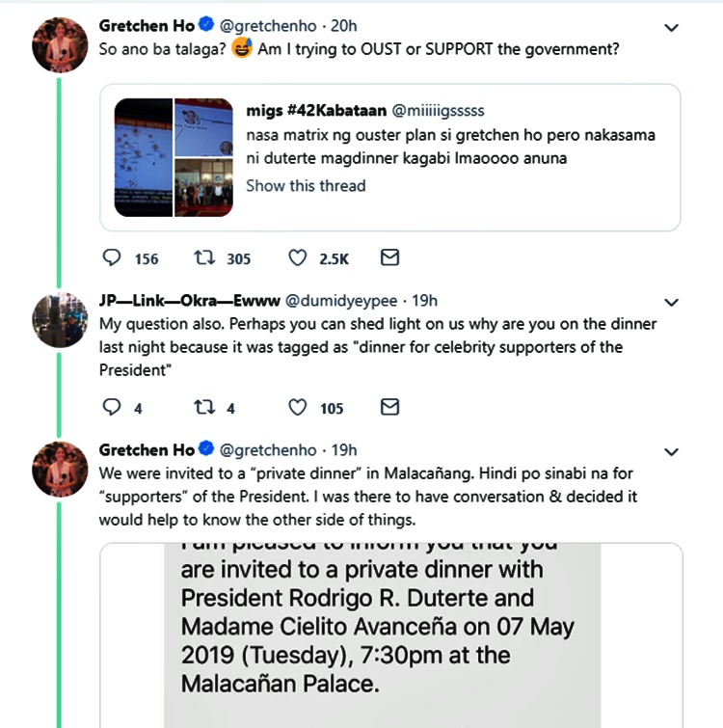Open the @gretchenho handle on first tweet
Image resolution: width=723 pixels, height=728 pixels.
pos(268,26)
